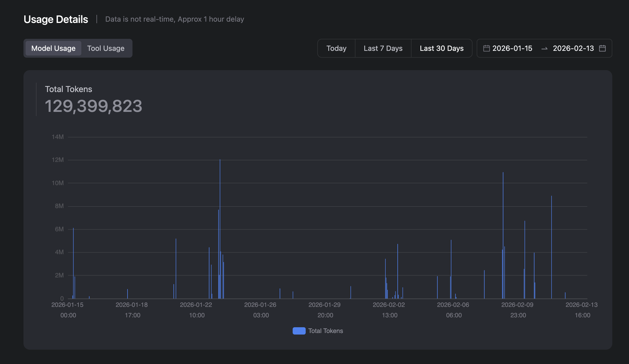Switch to the Tool Usage tab
The image size is (629, 364).
click(106, 48)
